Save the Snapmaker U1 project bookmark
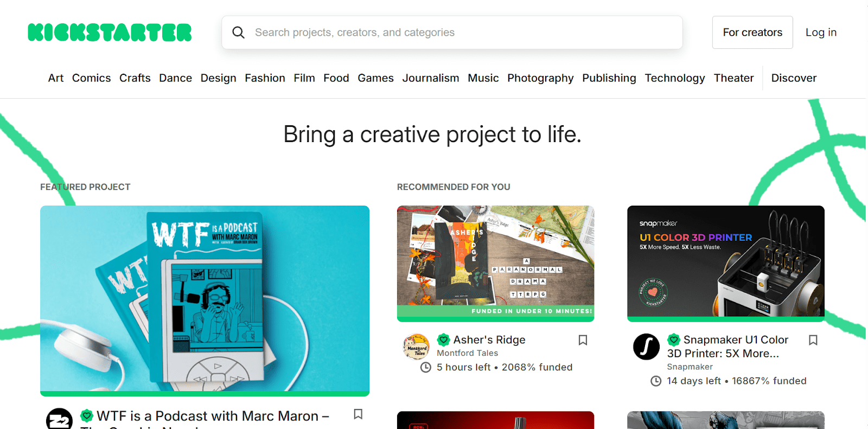 click(813, 340)
